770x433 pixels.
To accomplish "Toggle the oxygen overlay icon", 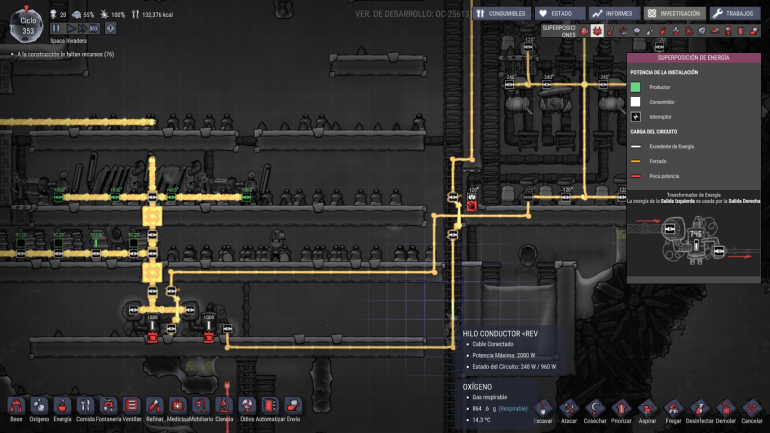I will pyautogui.click(x=584, y=31).
